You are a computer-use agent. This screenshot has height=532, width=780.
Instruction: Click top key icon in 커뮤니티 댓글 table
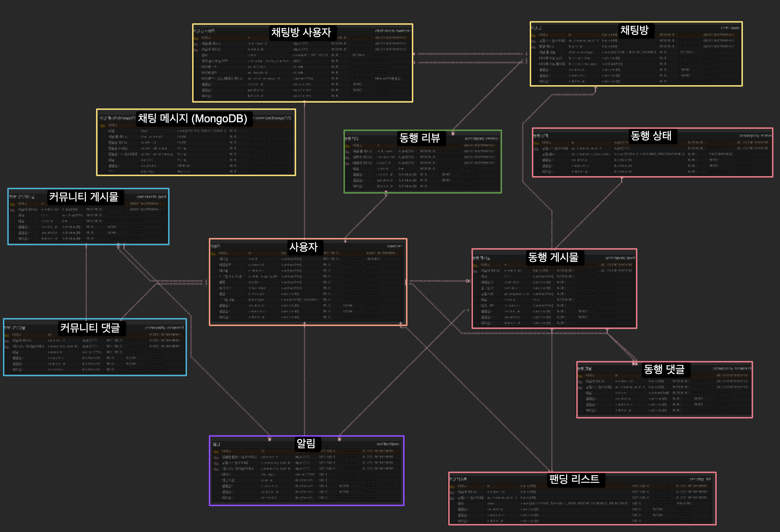(x=7, y=335)
